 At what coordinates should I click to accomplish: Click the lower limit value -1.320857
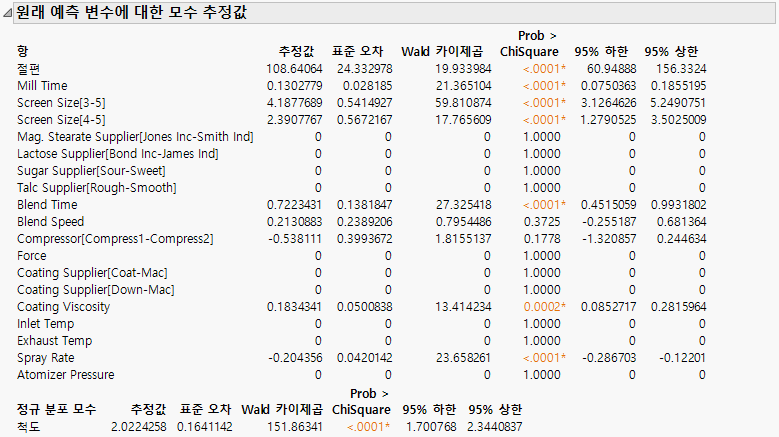[x=609, y=239]
